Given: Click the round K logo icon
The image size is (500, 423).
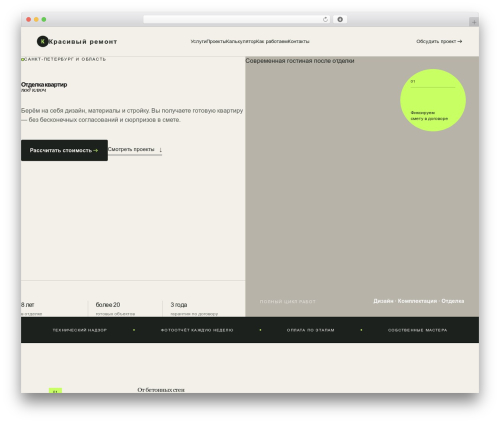Looking at the screenshot, I should tap(42, 41).
